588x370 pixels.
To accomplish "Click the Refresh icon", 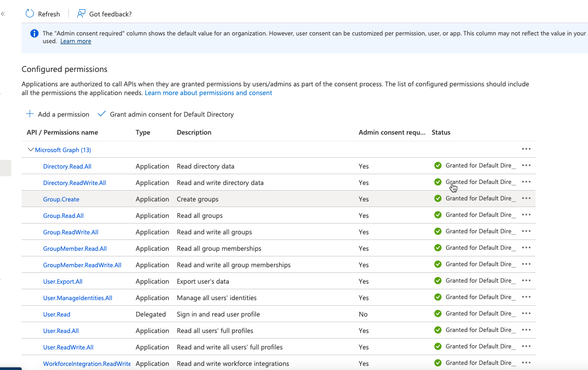I will (x=29, y=13).
